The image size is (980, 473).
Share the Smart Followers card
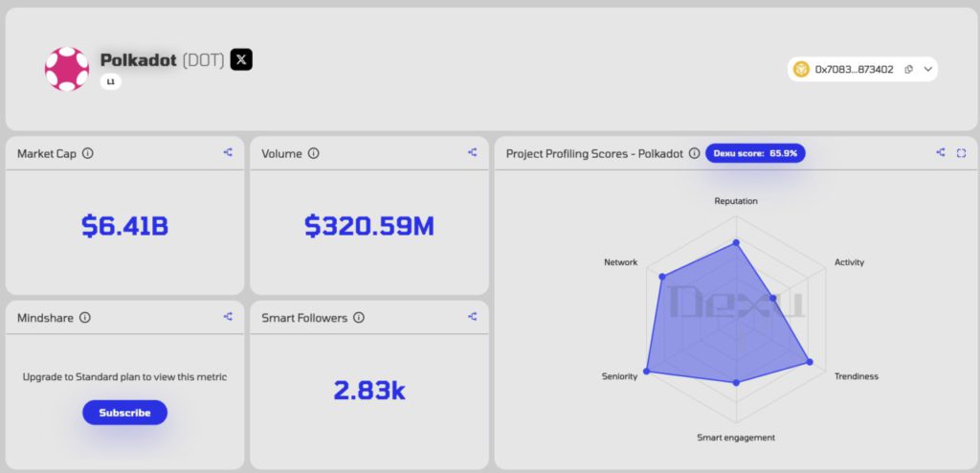tap(473, 317)
